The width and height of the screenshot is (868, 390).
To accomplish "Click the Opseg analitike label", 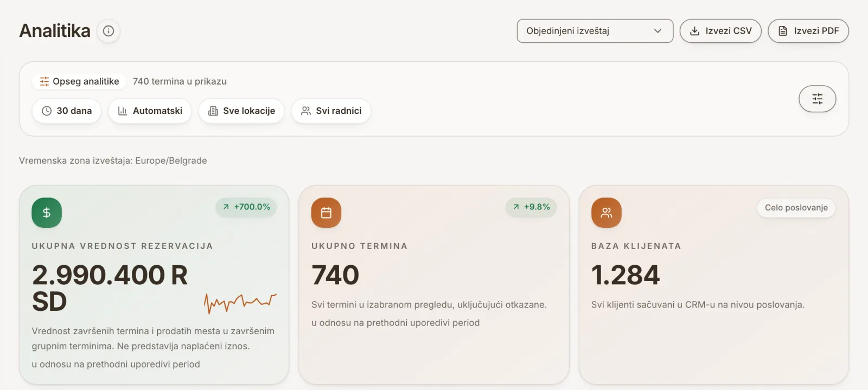I will click(86, 81).
